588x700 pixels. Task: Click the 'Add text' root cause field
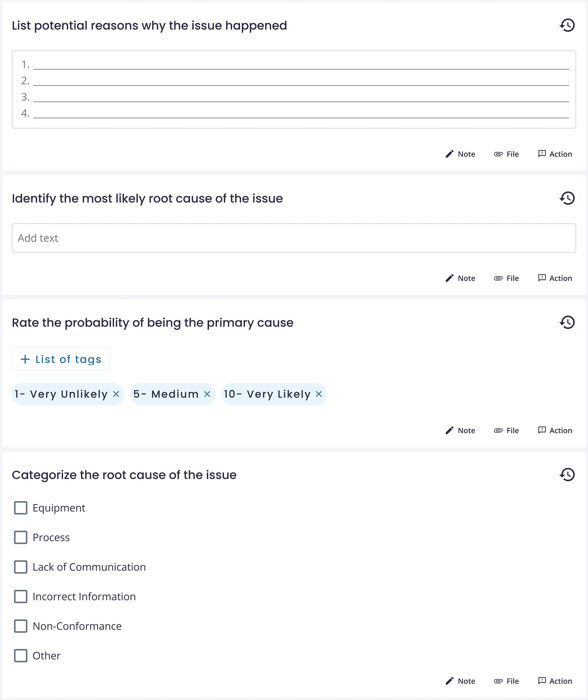click(293, 238)
